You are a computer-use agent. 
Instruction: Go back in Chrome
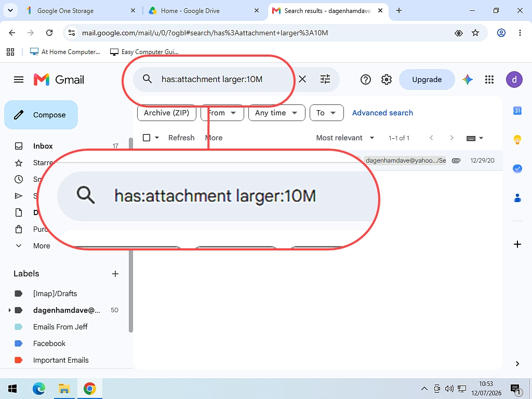[12, 33]
